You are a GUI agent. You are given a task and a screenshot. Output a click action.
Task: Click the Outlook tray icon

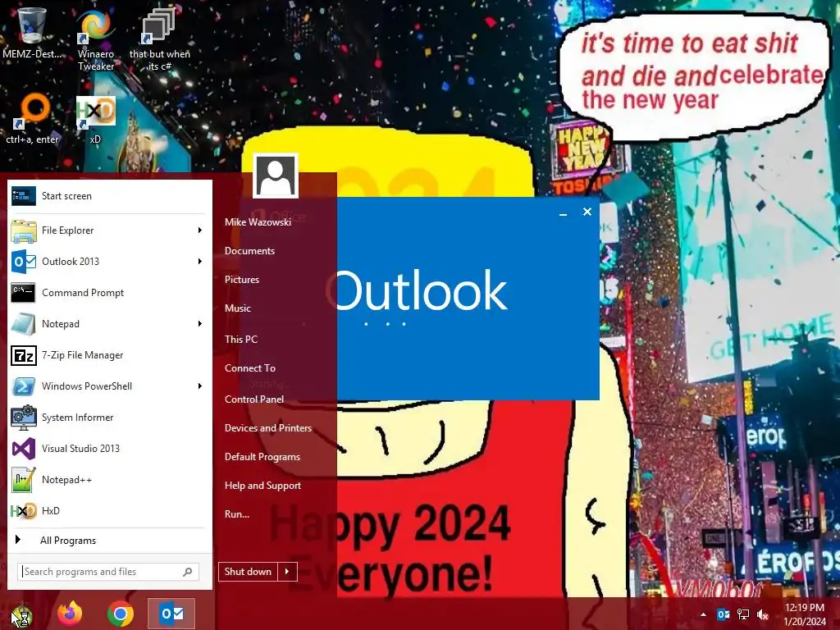[x=724, y=614]
